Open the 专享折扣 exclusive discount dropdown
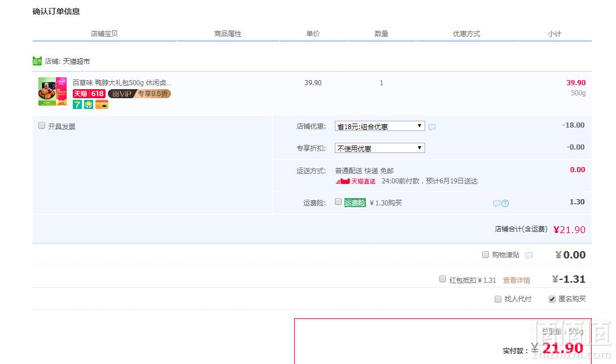Screen dimensions: 616x364 click(x=380, y=148)
